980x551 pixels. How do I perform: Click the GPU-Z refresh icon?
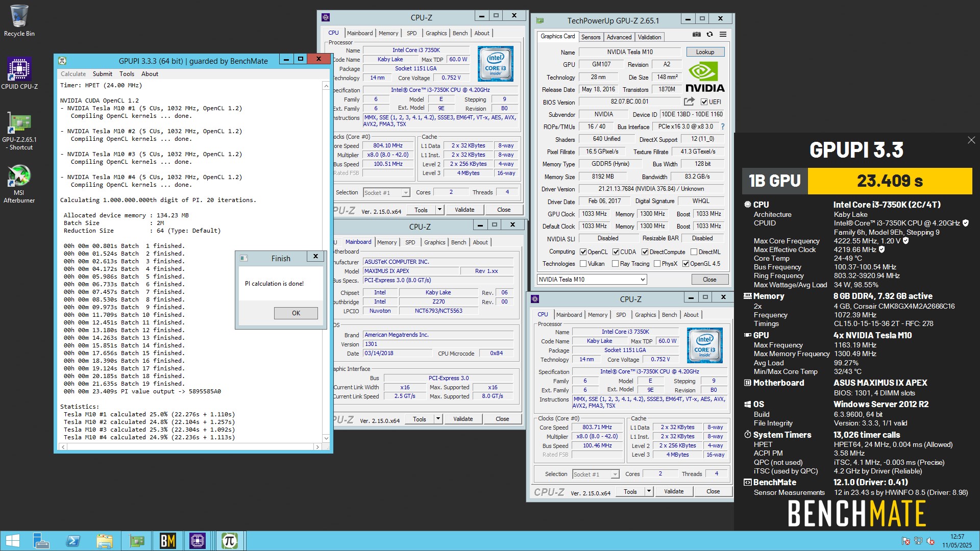[x=709, y=34]
